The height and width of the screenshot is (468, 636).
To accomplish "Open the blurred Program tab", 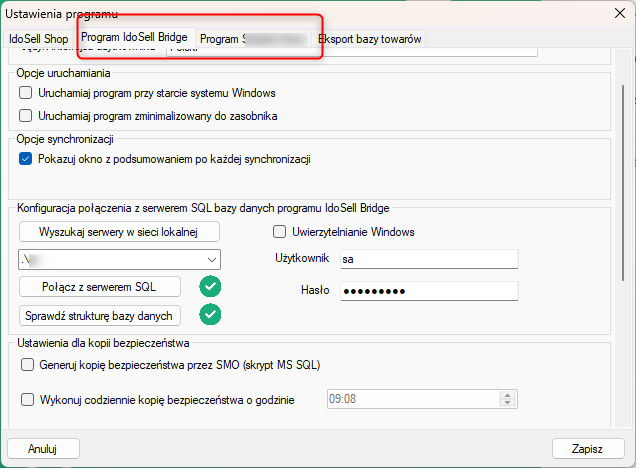I will point(254,39).
